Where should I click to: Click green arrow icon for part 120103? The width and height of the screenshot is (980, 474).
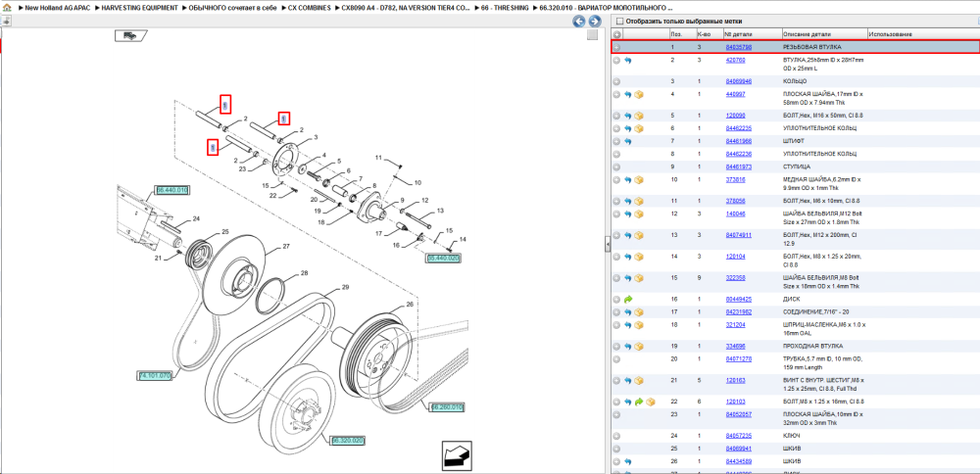coord(639,402)
